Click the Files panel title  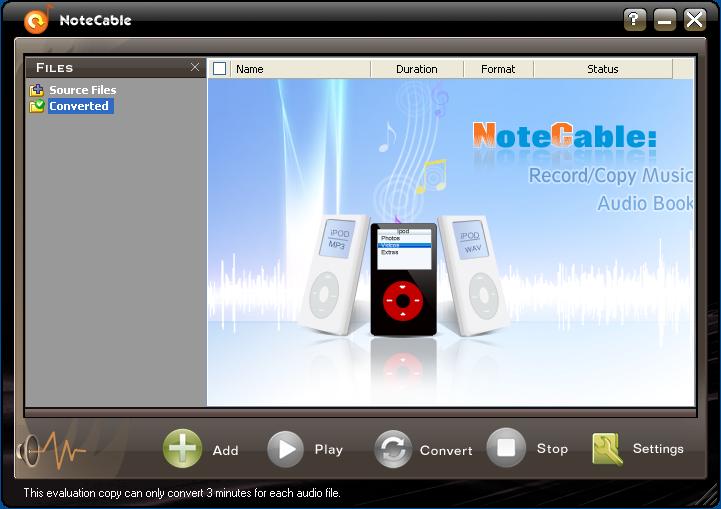[x=54, y=68]
